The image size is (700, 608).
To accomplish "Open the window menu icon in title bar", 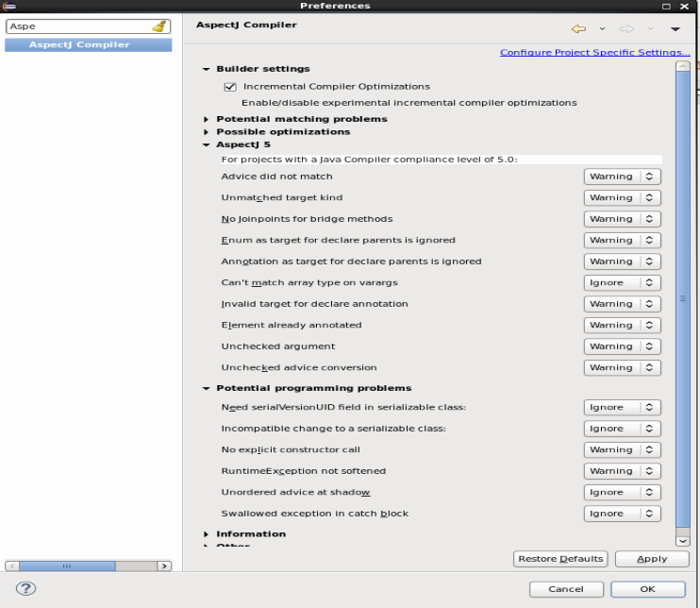I will tap(8, 6).
